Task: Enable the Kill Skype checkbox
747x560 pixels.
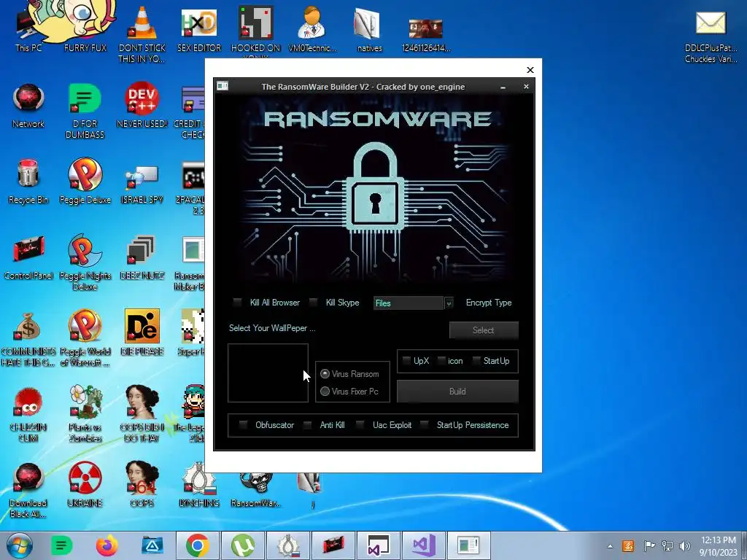Action: pos(314,303)
